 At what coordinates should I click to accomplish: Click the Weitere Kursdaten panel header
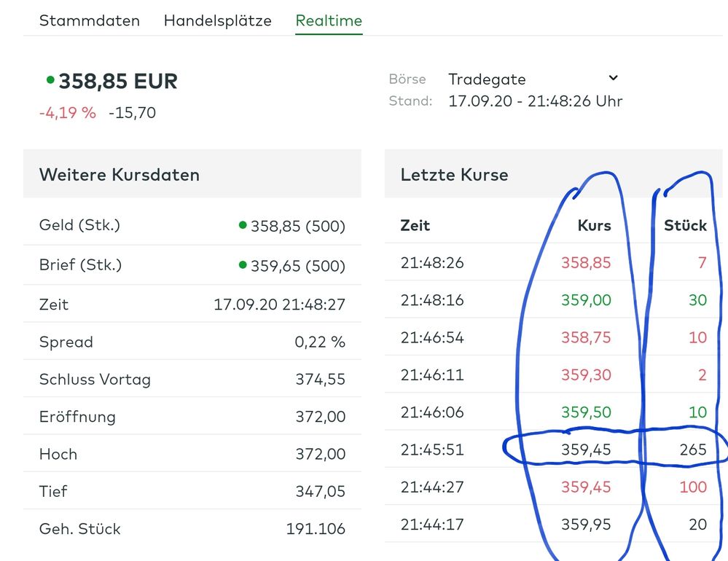(x=119, y=175)
